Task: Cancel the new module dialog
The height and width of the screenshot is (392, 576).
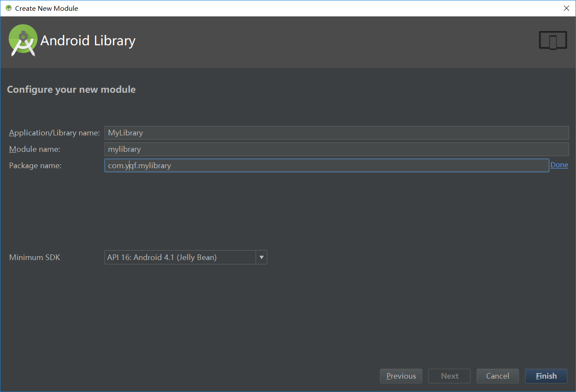Action: click(498, 376)
